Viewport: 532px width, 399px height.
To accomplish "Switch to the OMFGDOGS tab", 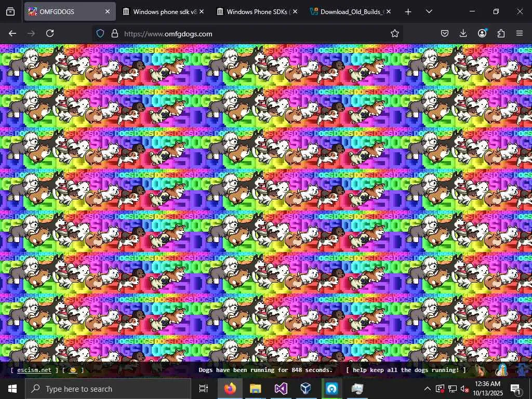I will (x=70, y=11).
